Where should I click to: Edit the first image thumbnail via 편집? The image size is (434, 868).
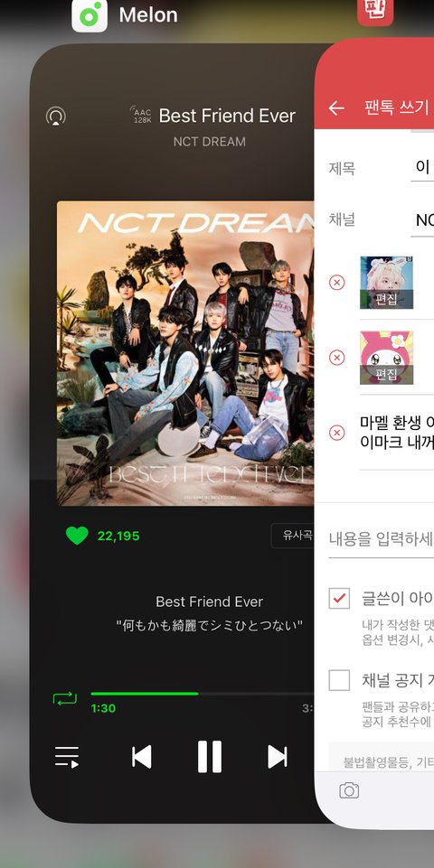click(386, 300)
